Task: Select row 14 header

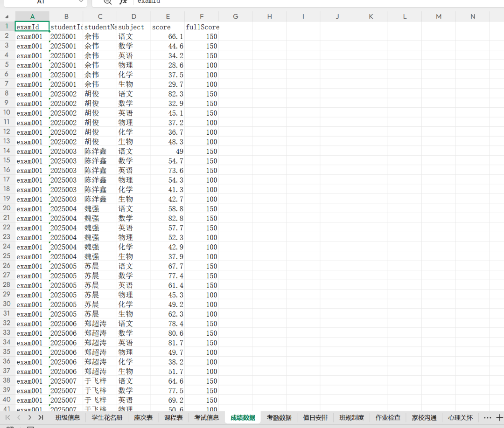Action: tap(7, 151)
